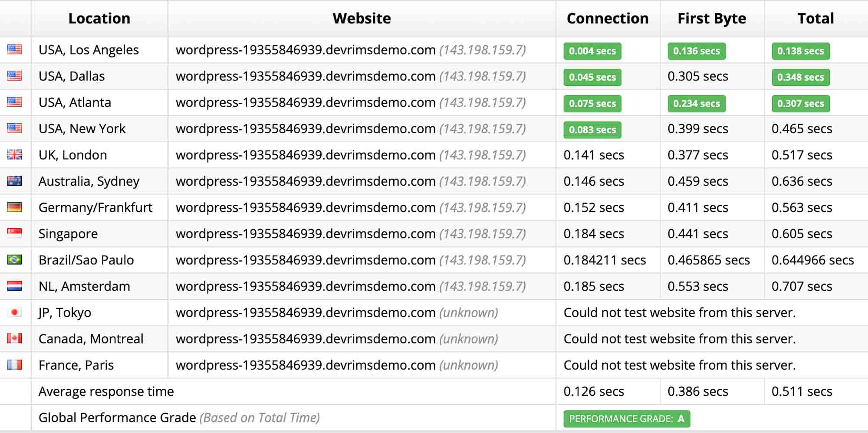The image size is (868, 433).
Task: Click the Australia flag icon for Sydney
Action: 15,181
